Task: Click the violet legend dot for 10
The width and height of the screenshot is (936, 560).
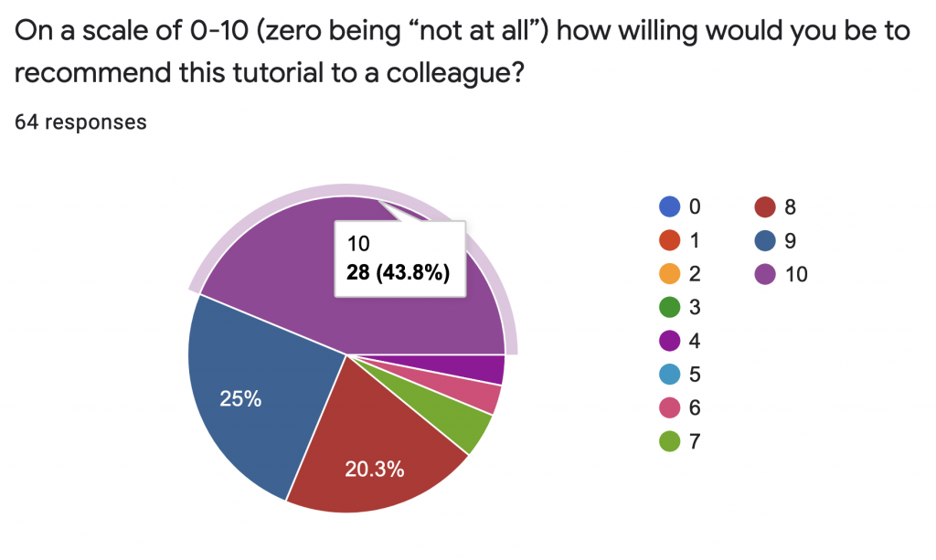Action: click(762, 274)
